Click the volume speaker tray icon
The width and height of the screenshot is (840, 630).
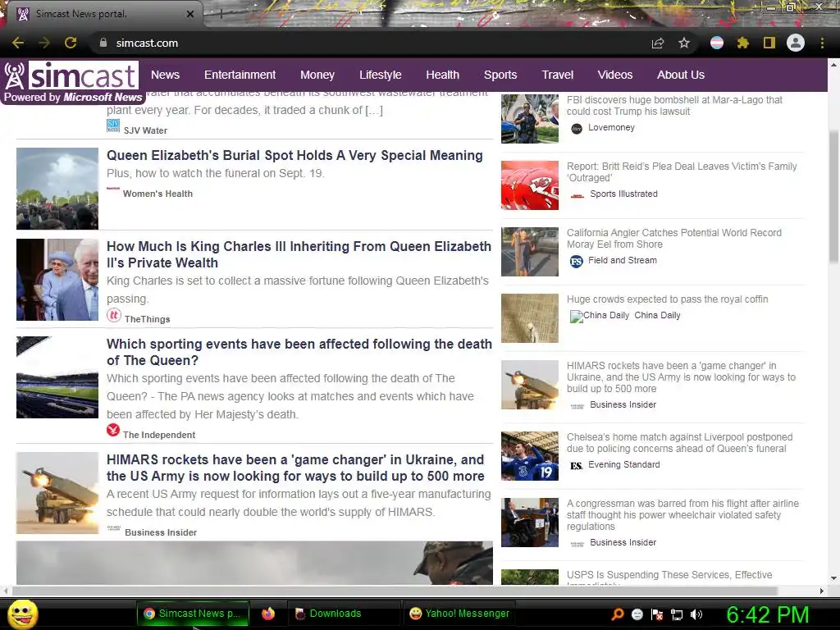[696, 614]
